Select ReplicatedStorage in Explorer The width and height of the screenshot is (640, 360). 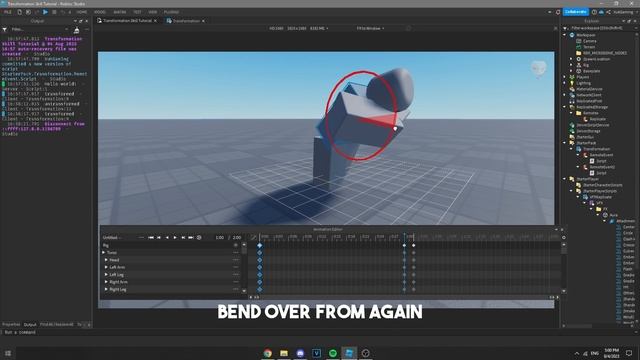(592, 107)
